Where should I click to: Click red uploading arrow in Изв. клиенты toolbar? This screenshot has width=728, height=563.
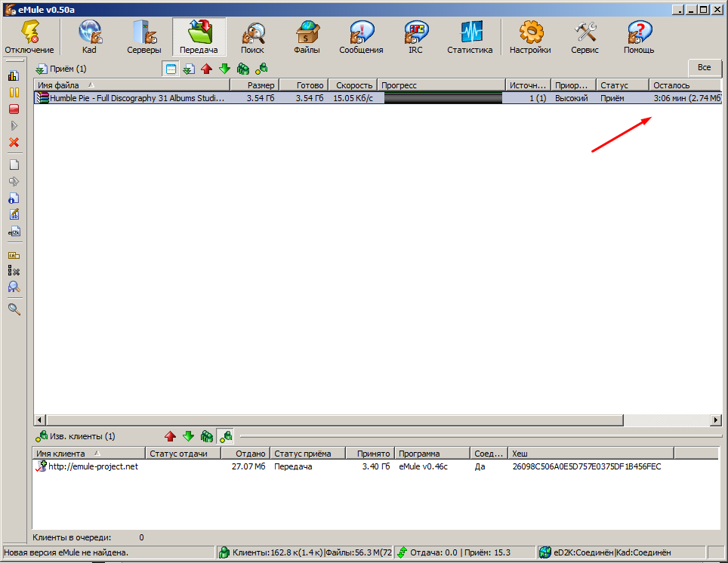(171, 436)
